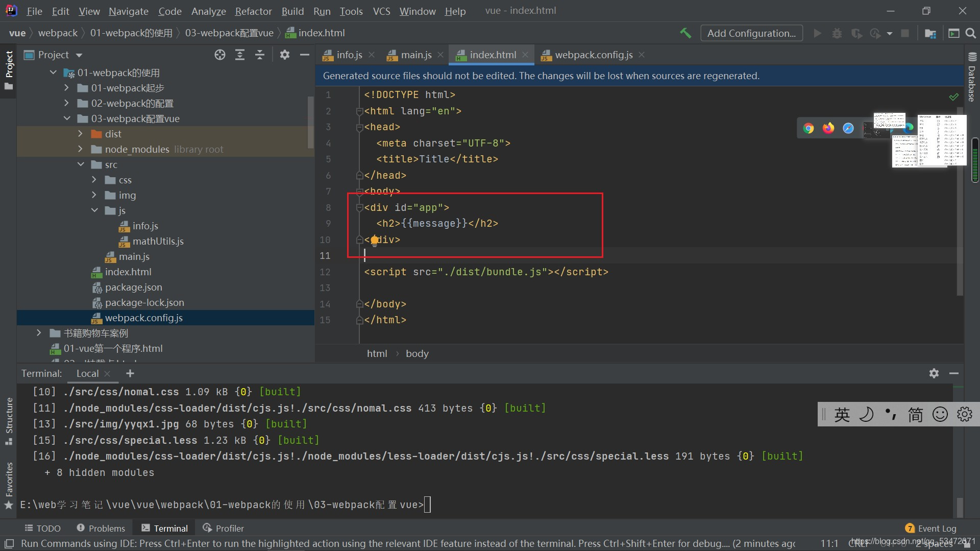Screen dimensions: 980x551
Task: Open mathUtils.js in the project tree
Action: [158, 241]
